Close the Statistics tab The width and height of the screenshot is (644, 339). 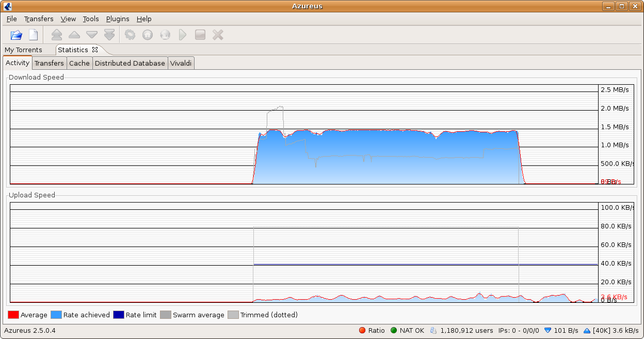(x=95, y=50)
